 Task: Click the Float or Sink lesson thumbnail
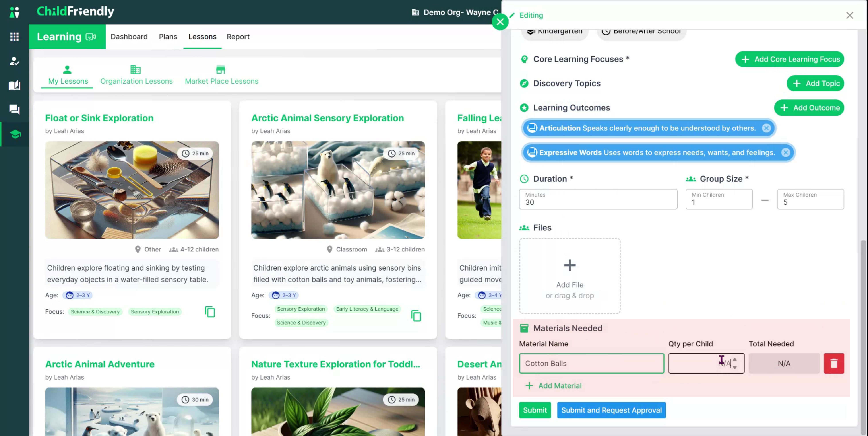(132, 190)
